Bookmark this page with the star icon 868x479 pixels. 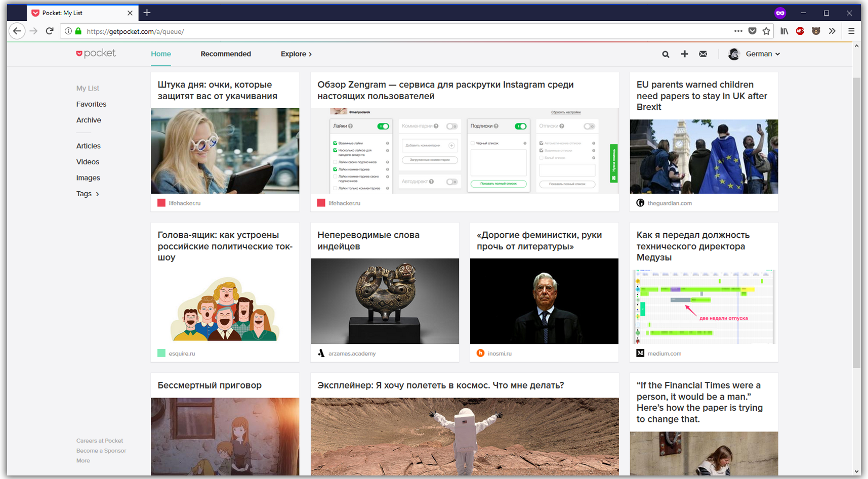[766, 31]
